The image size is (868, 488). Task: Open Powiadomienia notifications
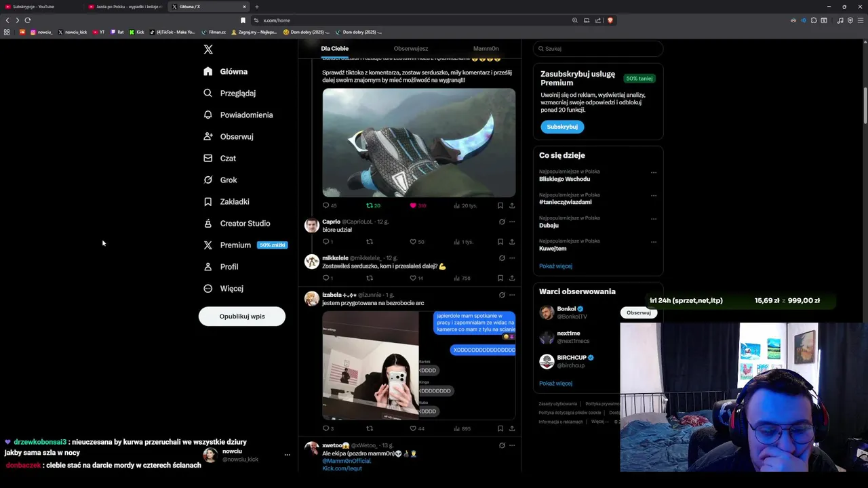point(238,115)
